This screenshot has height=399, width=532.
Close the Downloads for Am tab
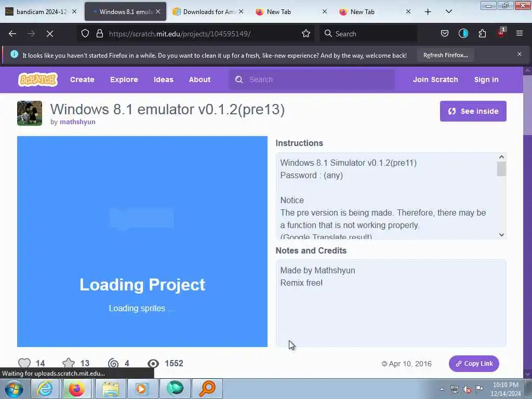click(x=241, y=11)
